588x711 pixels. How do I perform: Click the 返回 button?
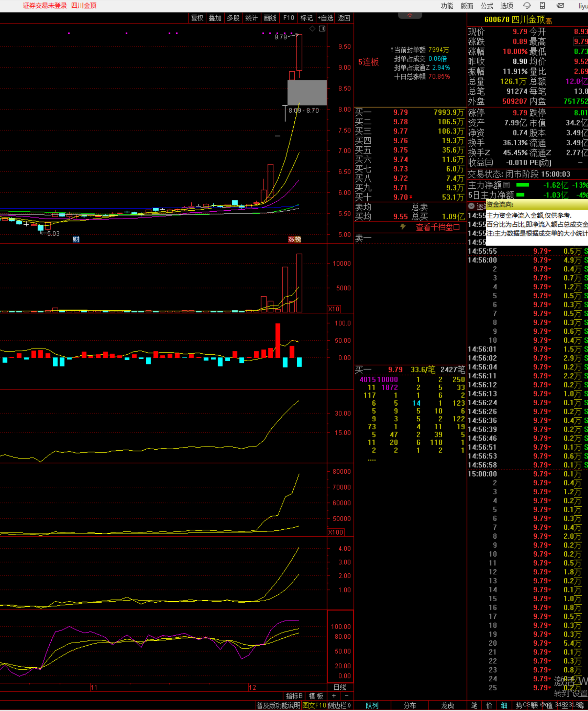(x=344, y=18)
